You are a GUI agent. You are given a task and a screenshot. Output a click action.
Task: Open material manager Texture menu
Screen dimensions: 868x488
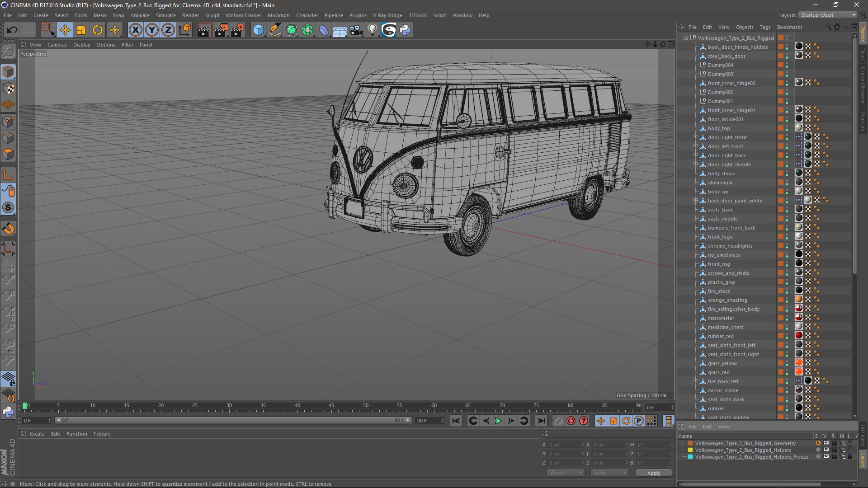click(102, 434)
